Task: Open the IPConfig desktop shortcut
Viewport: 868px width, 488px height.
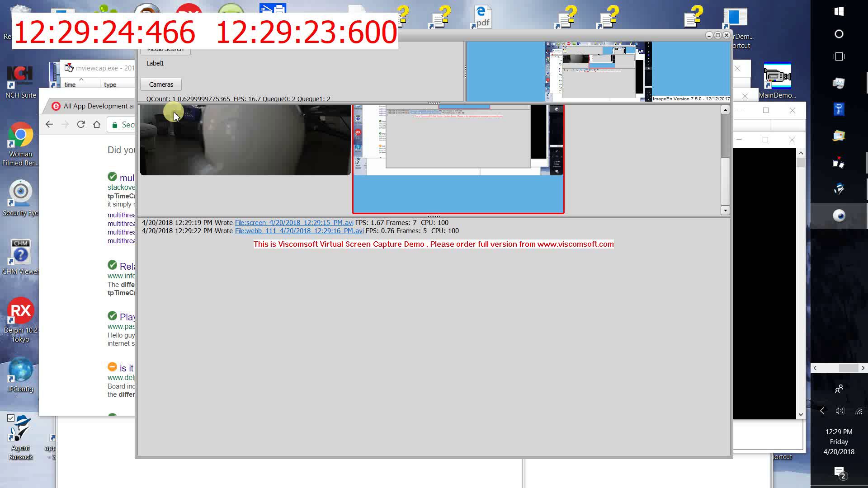Action: [20, 375]
